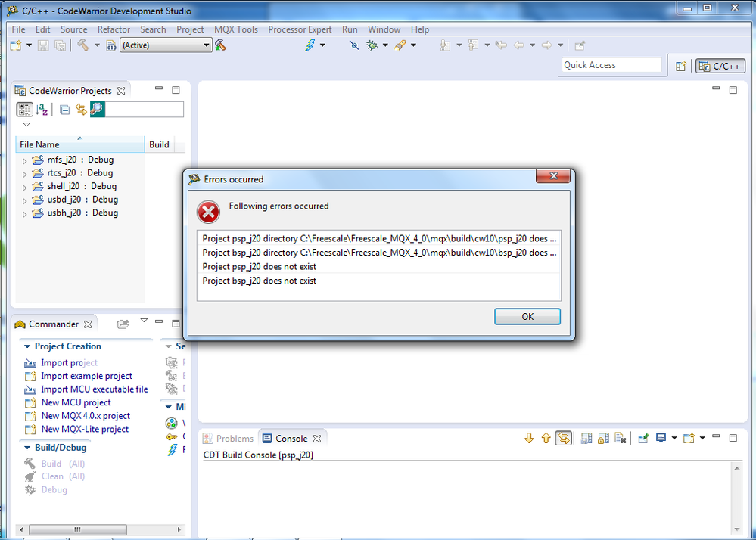
Task: Open the Projects view menu triangle
Action: click(26, 124)
